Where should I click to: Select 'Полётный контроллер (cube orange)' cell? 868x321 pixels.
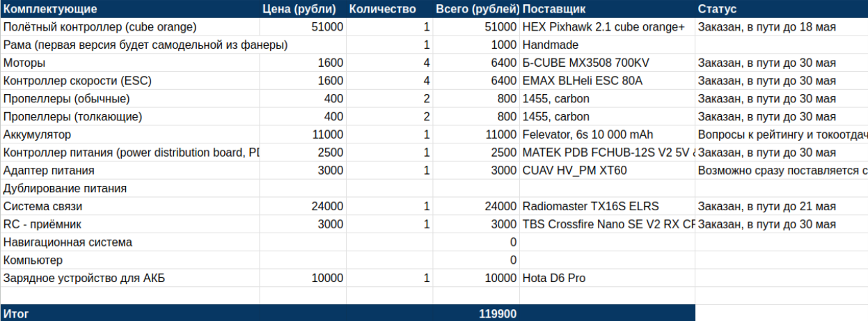(129, 27)
